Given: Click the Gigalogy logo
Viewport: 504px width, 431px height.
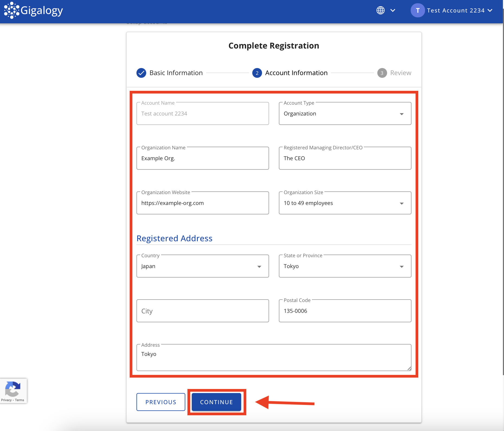Looking at the screenshot, I should tap(33, 11).
